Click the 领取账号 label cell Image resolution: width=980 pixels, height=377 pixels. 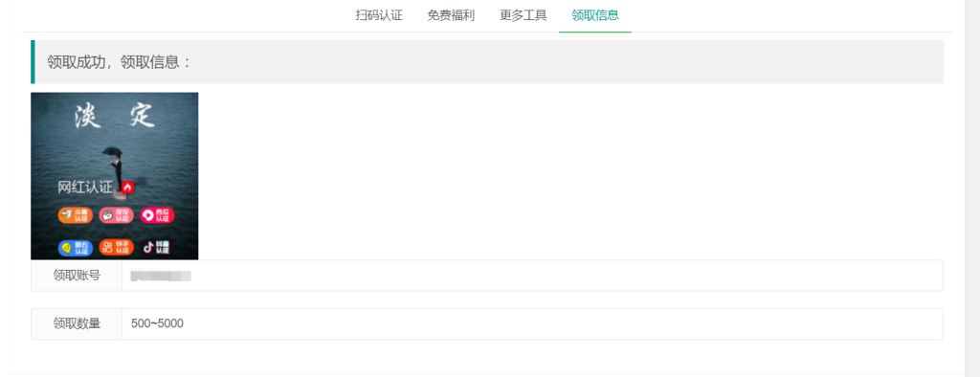tap(77, 276)
